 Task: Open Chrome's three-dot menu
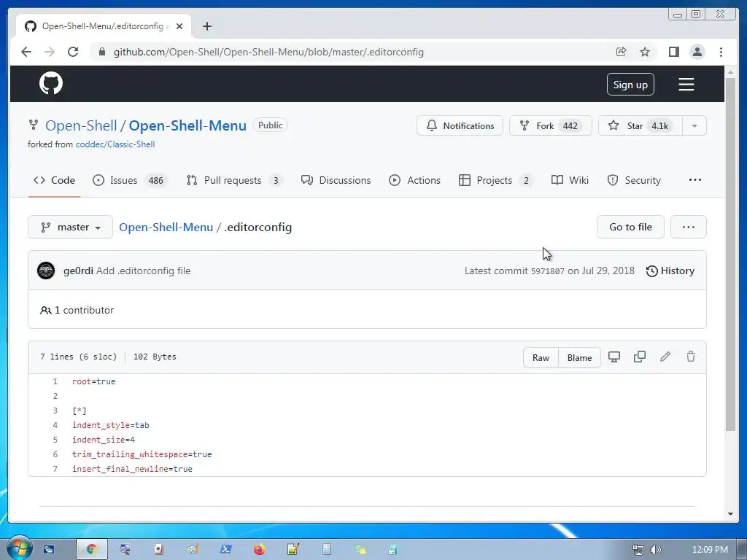721,52
